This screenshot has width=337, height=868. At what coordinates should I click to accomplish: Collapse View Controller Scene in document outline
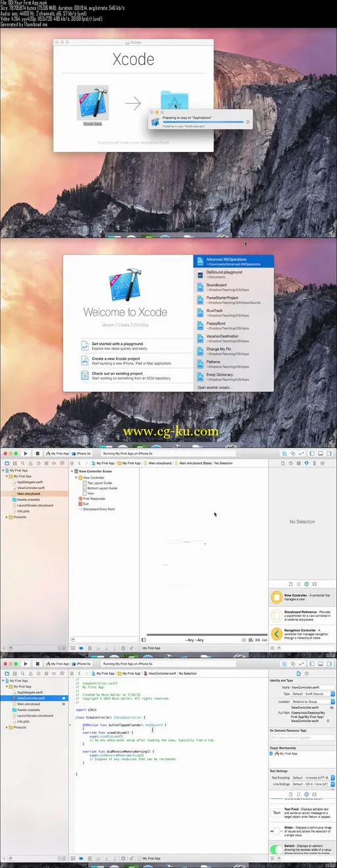pos(73,471)
